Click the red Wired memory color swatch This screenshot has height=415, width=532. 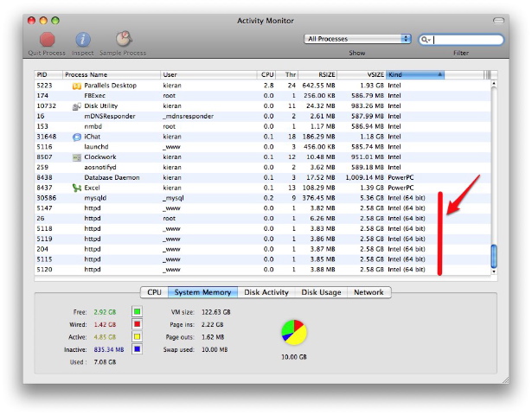(137, 324)
